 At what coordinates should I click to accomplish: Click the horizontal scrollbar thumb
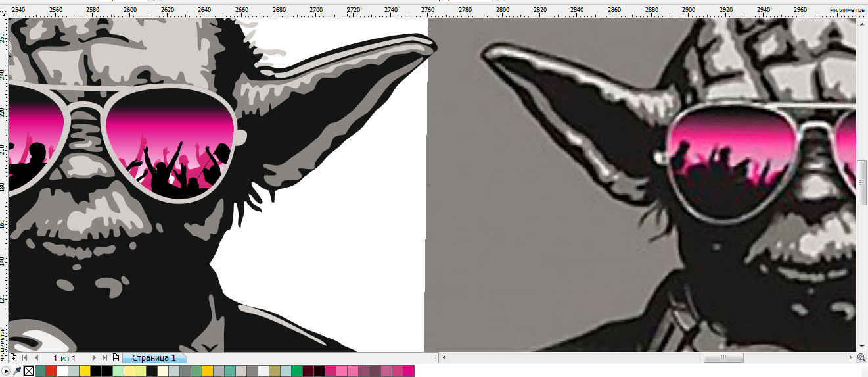[723, 358]
